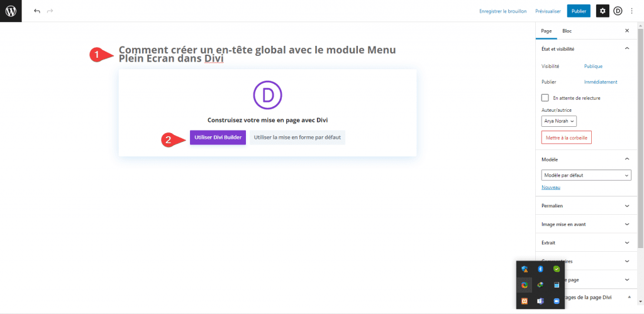Open the Modèle par défaut dropdown
This screenshot has height=314, width=644.
(x=586, y=175)
